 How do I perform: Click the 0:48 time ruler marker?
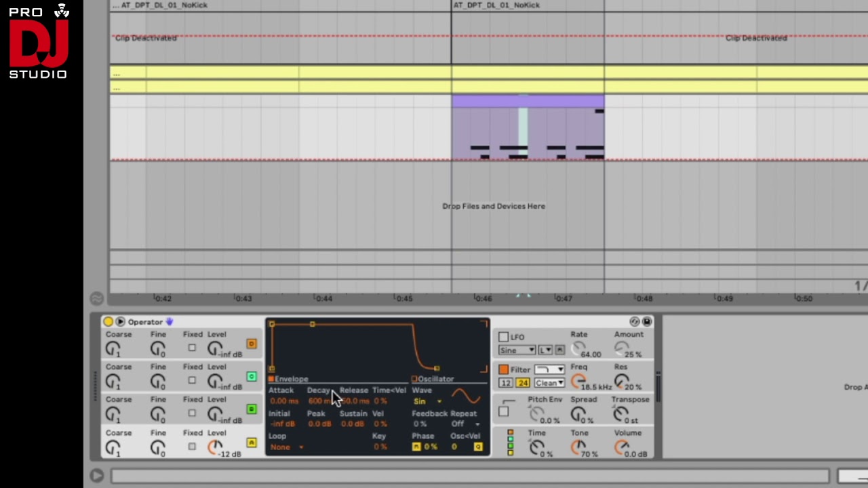643,298
